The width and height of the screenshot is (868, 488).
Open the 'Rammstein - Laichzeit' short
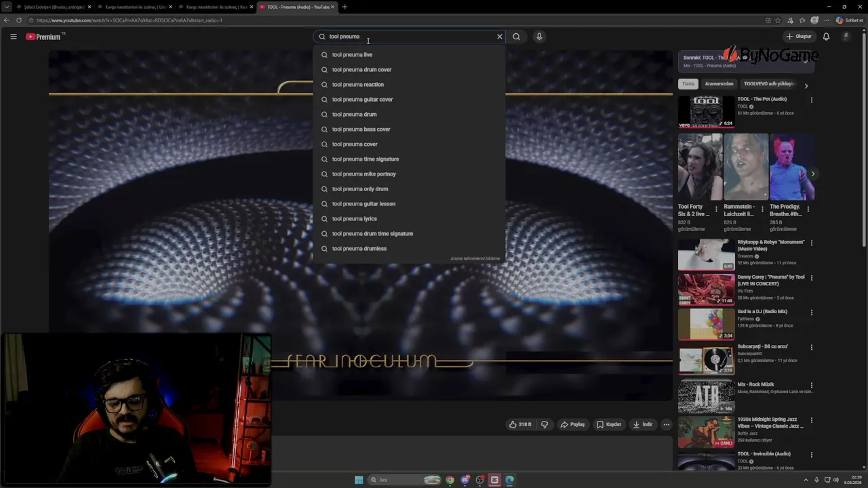tap(745, 167)
